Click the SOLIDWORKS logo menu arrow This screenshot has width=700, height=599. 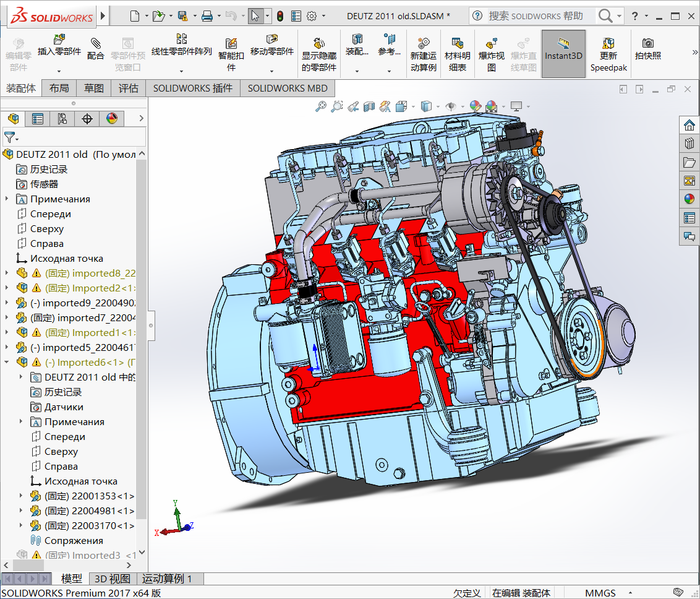tap(103, 16)
